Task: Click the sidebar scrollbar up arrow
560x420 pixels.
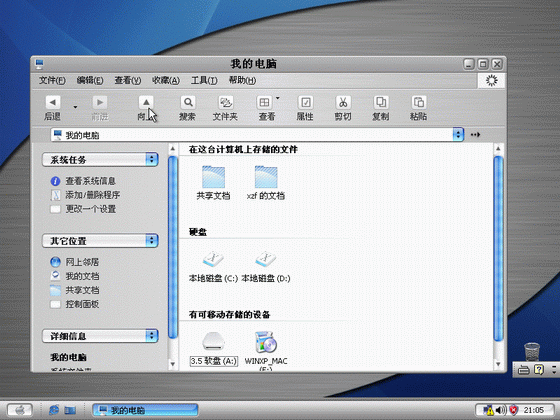Action: point(173,148)
